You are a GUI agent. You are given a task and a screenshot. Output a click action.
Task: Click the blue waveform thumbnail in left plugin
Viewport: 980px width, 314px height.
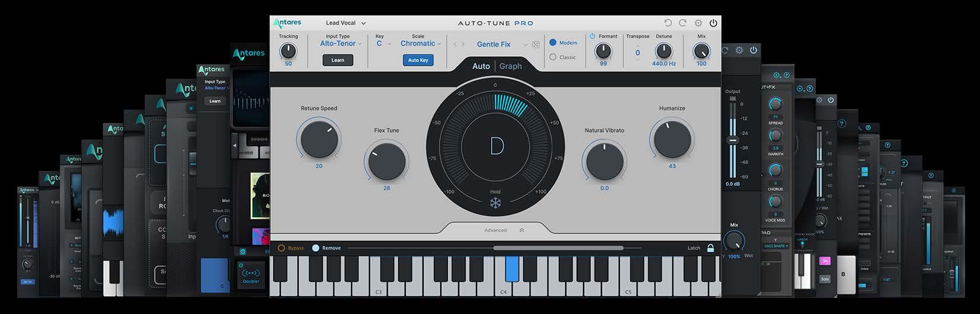[113, 222]
